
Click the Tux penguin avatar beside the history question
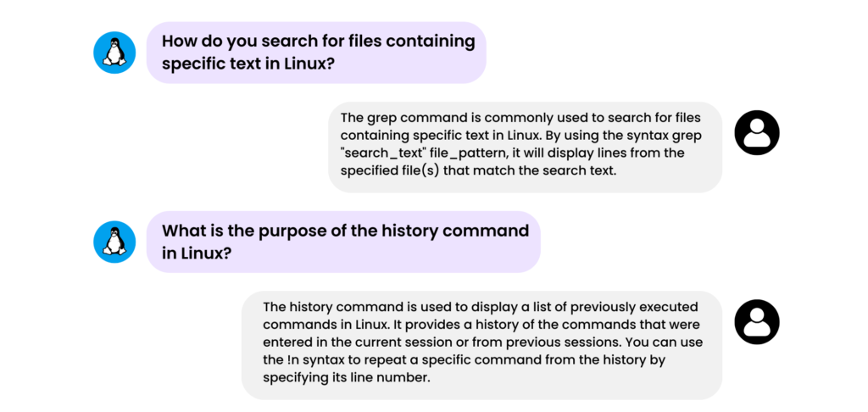[x=114, y=242]
